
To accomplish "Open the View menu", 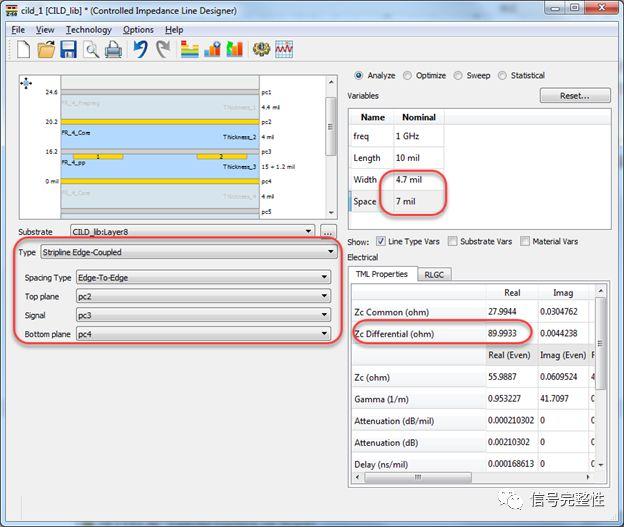I will (x=45, y=30).
